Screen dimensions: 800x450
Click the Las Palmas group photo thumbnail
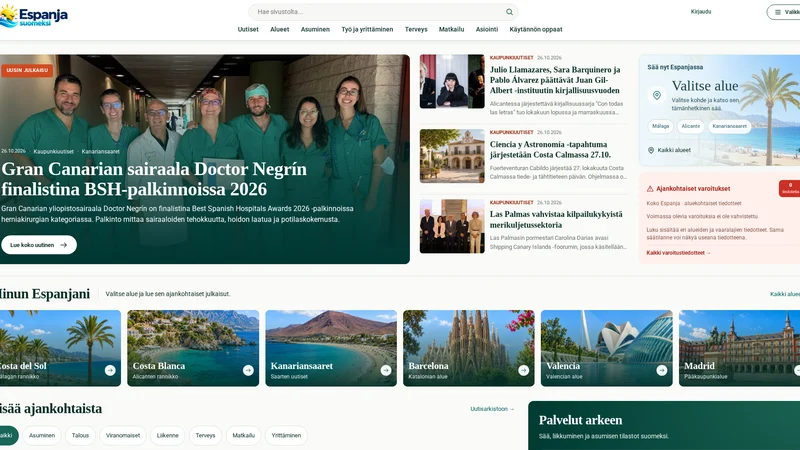452,226
